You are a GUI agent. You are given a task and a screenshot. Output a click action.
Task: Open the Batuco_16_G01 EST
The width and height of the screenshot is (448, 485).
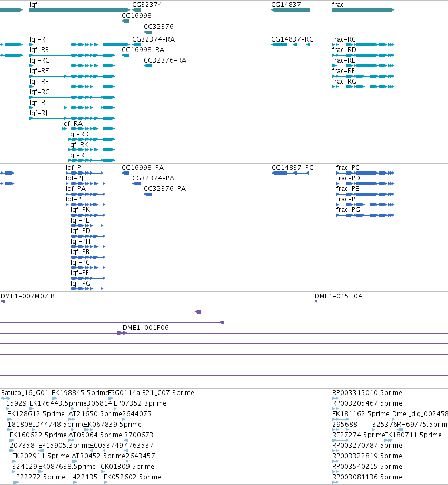coord(5,398)
